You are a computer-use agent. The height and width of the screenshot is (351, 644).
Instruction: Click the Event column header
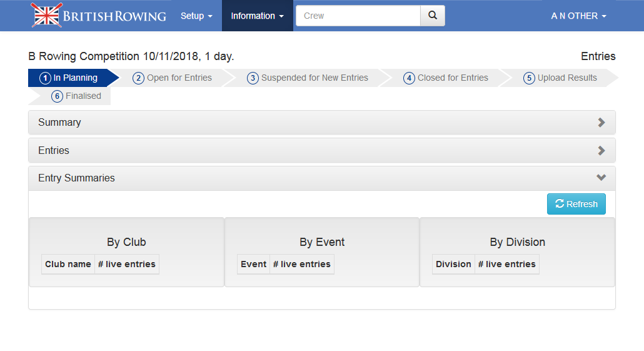(x=253, y=264)
